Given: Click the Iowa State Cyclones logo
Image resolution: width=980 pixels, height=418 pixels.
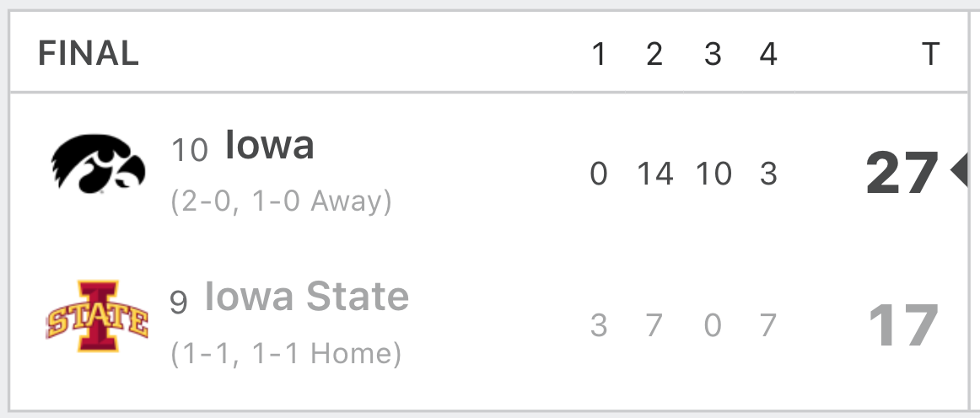Looking at the screenshot, I should [x=98, y=315].
